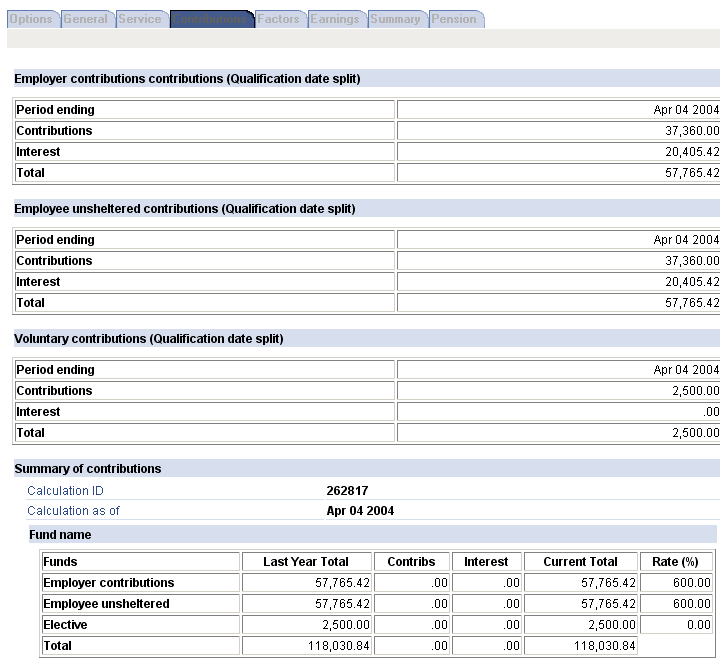Switch to the Summary tab
Image resolution: width=720 pixels, height=664 pixels.
point(396,19)
